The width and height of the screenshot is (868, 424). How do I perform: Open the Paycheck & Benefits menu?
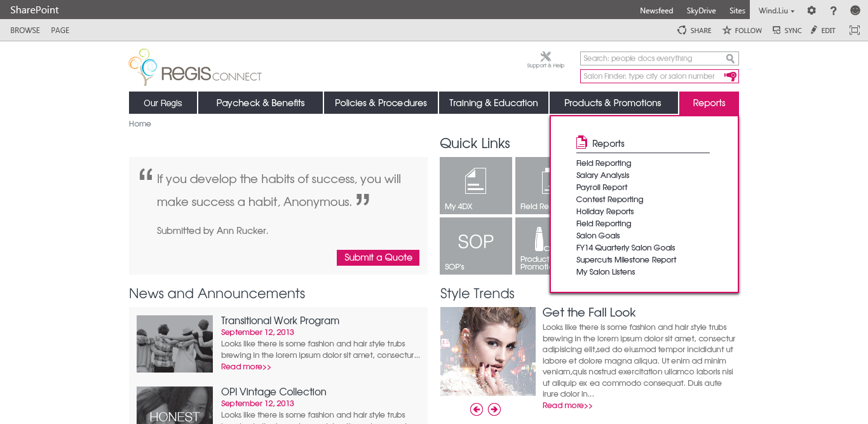261,103
